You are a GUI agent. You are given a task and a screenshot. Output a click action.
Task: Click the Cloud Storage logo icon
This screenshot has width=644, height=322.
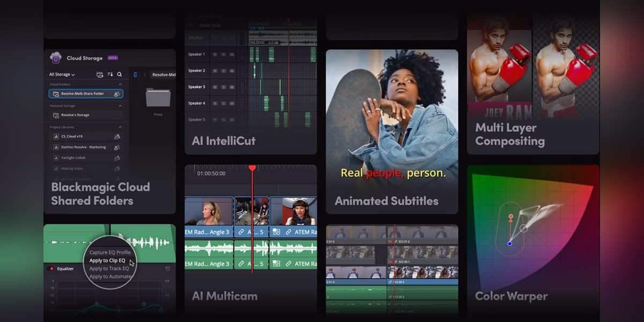56,57
